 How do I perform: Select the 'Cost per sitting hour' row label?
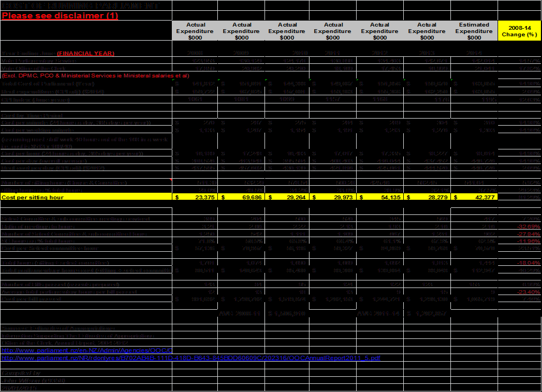tap(86, 197)
